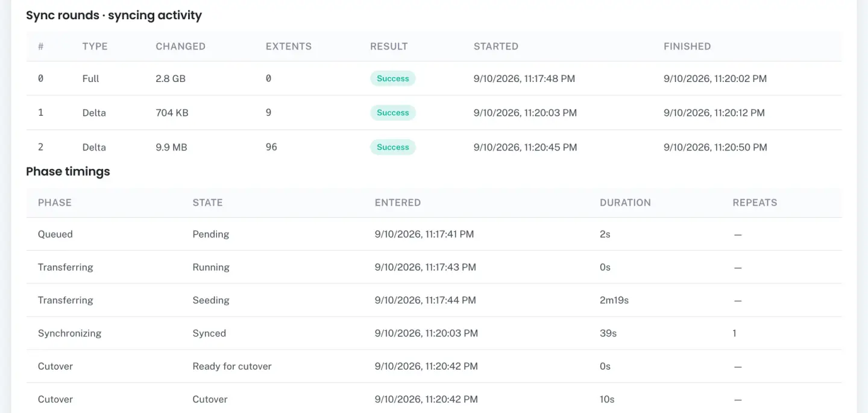This screenshot has width=868, height=413.
Task: Click the 9.9 MB changed value
Action: 171,147
